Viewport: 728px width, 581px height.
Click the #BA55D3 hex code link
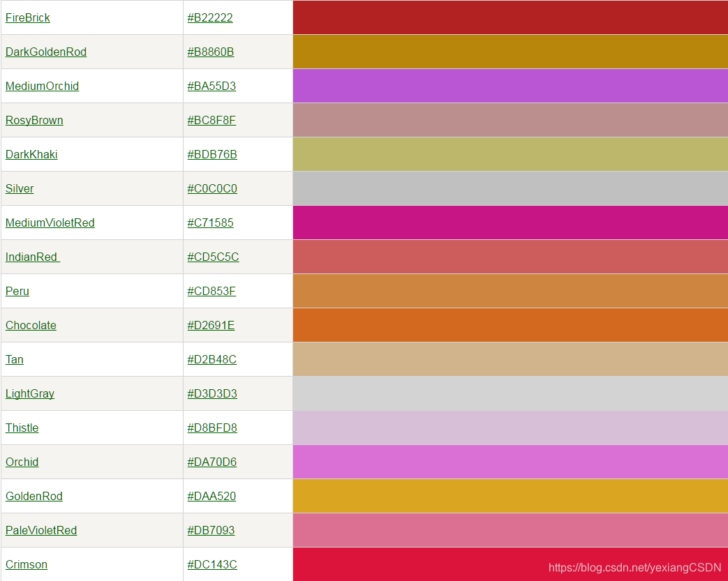tap(211, 86)
